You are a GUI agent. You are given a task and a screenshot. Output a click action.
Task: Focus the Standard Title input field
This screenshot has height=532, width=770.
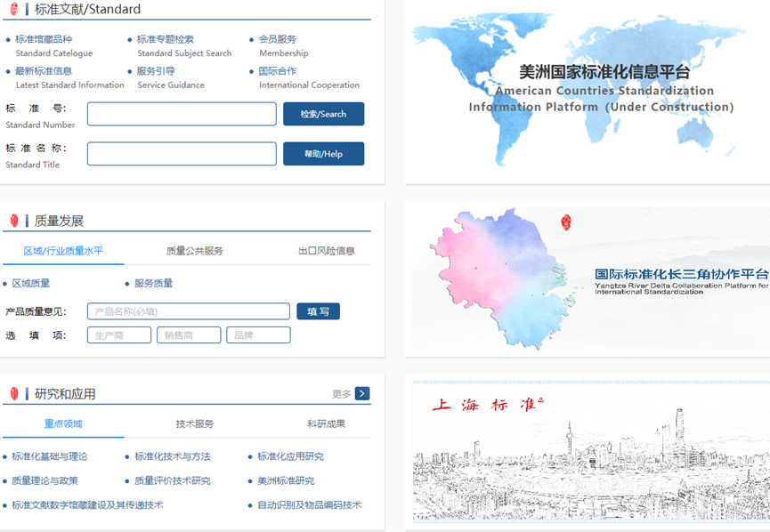(x=182, y=154)
